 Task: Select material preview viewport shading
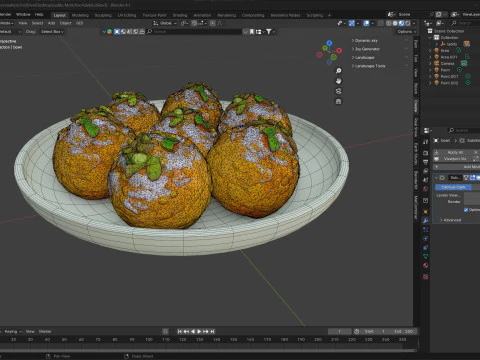401,23
